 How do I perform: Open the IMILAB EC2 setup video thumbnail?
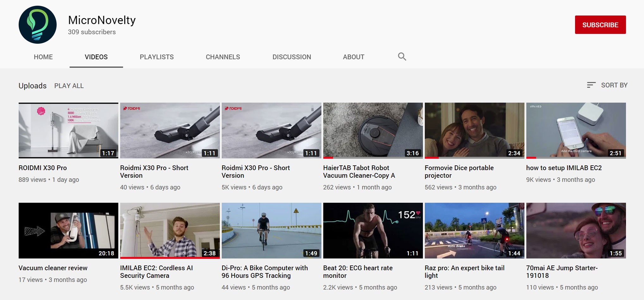(576, 131)
